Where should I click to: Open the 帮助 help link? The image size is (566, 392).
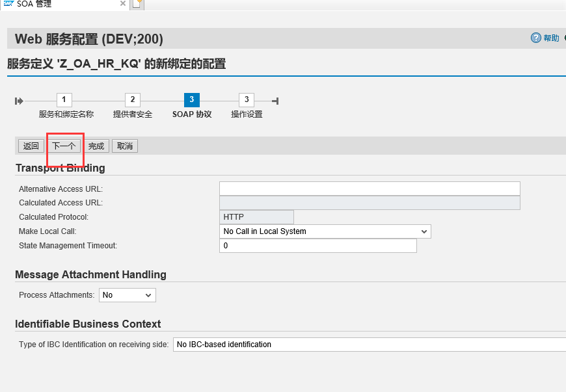[x=551, y=38]
